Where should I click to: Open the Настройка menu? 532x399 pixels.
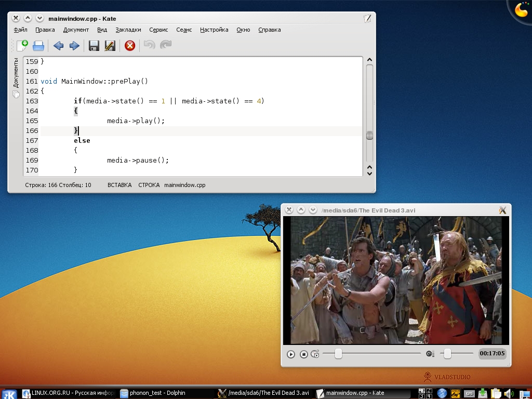(214, 30)
